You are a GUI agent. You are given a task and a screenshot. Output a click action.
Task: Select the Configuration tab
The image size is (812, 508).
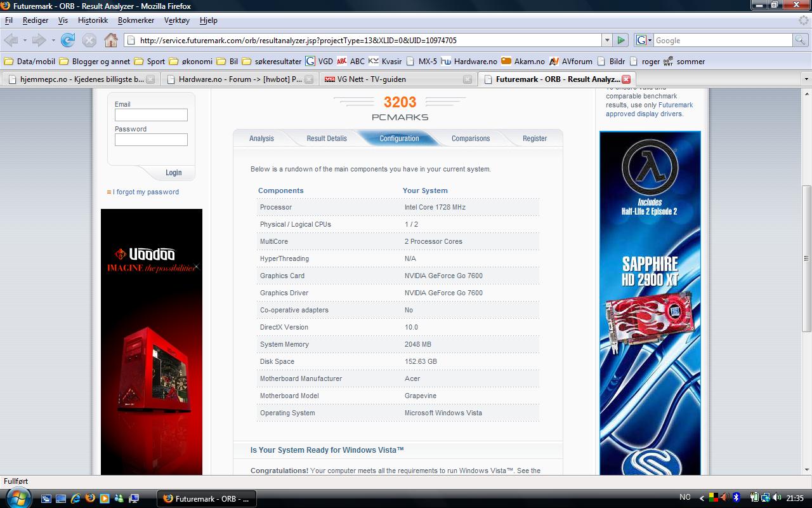[x=399, y=138]
